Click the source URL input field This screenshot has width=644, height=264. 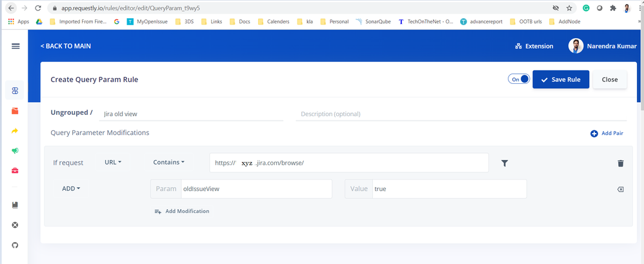349,163
